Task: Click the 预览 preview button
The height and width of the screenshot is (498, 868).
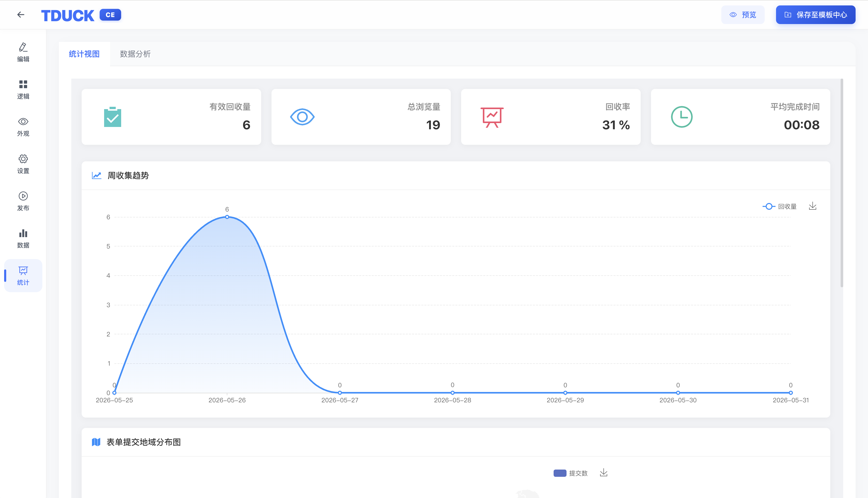Action: tap(743, 15)
